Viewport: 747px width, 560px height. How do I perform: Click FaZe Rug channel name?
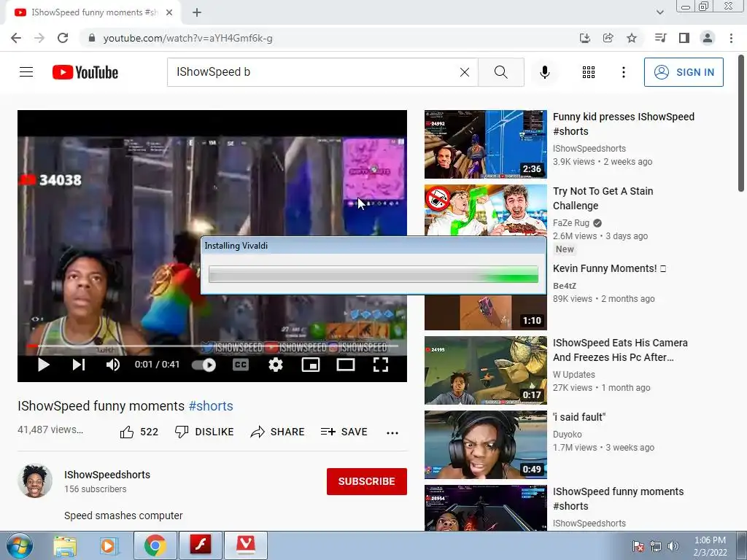click(x=571, y=223)
